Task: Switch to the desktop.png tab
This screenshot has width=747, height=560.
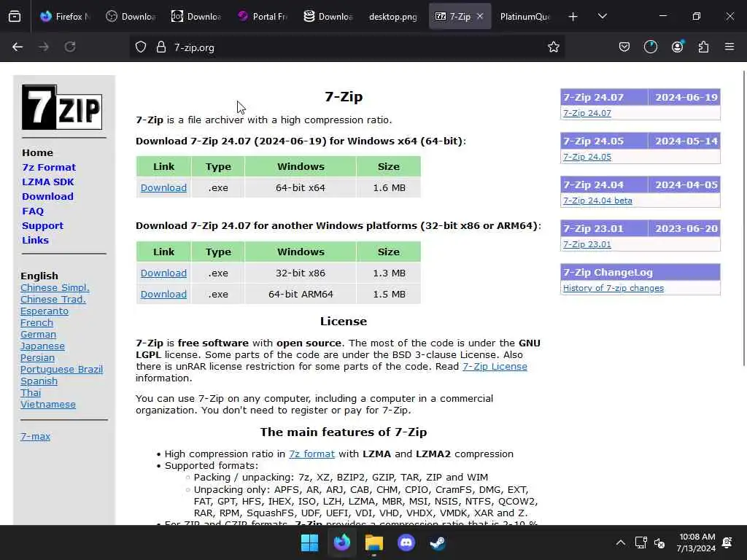Action: [393, 17]
